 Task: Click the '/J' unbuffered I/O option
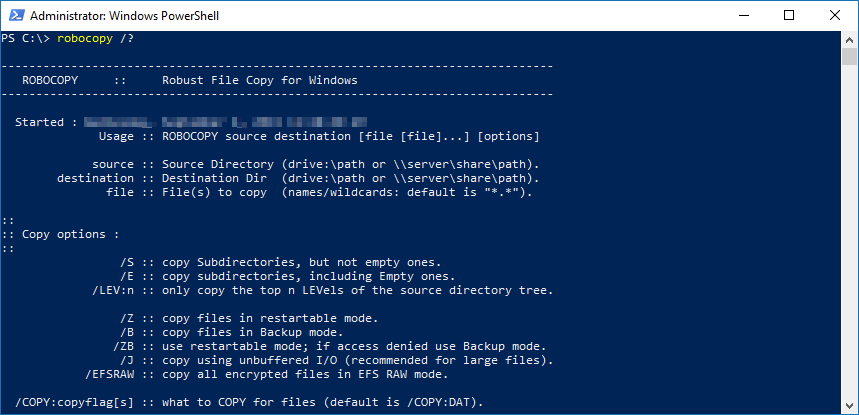coord(127,360)
